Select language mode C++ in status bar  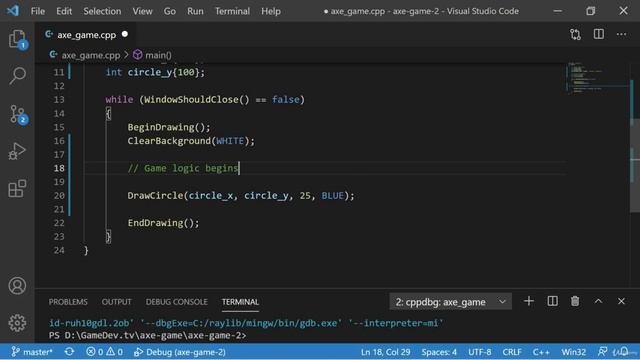click(541, 352)
